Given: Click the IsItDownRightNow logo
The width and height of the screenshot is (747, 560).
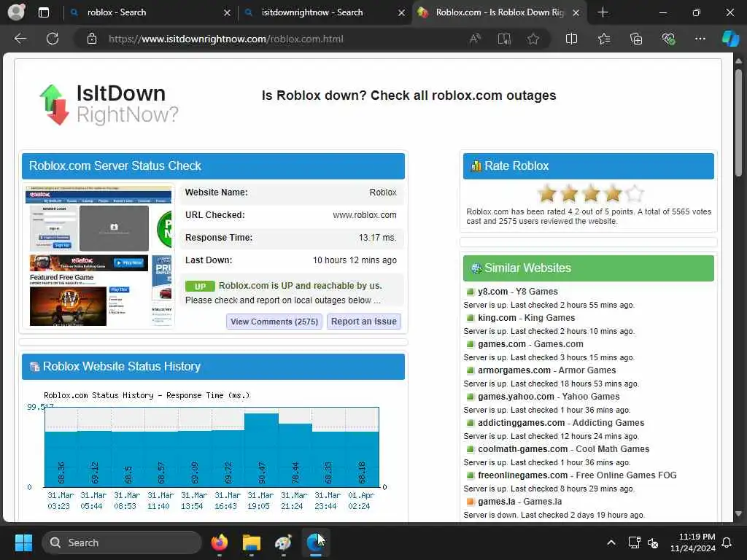Looking at the screenshot, I should (x=109, y=104).
